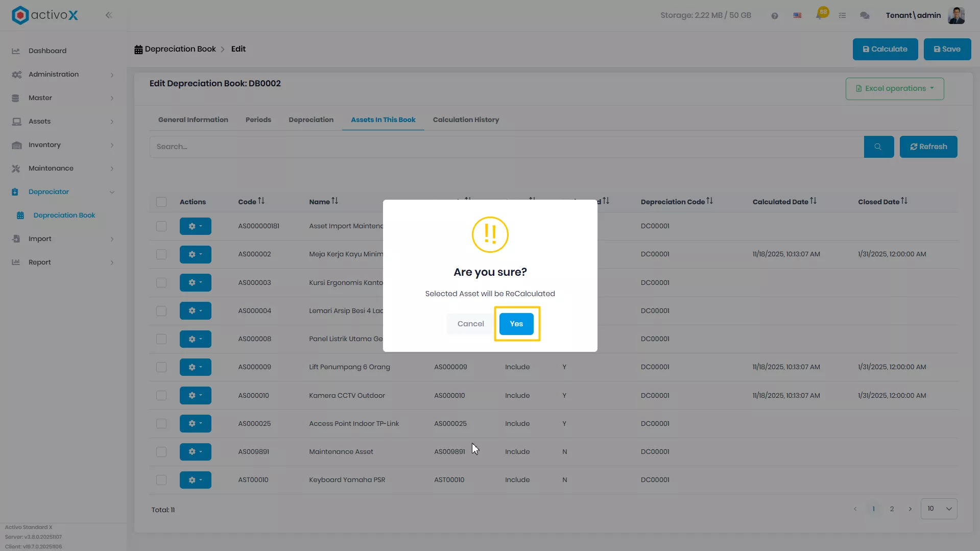Open gear actions for AS000010

click(x=195, y=395)
